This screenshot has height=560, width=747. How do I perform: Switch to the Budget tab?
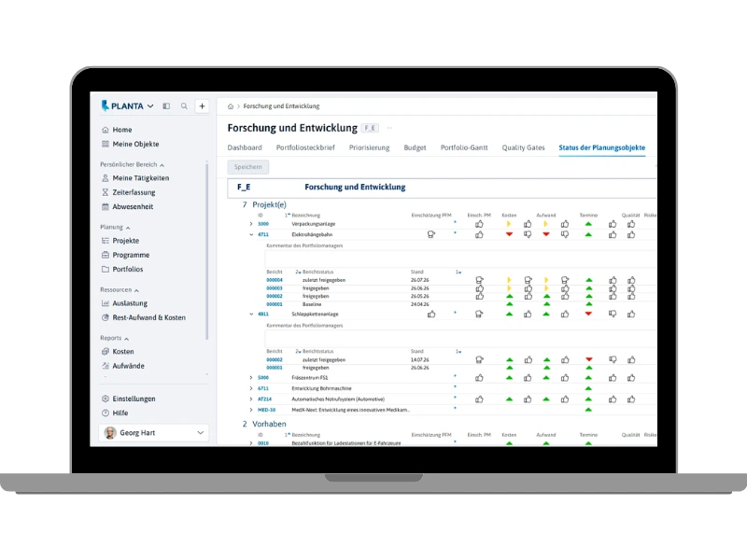click(415, 147)
